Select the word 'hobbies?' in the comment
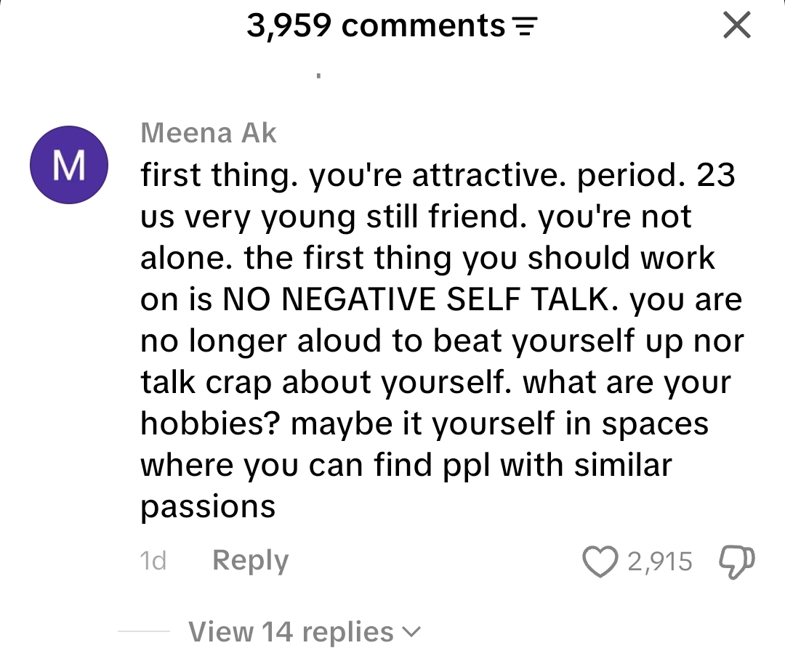The width and height of the screenshot is (785, 672). (x=210, y=424)
